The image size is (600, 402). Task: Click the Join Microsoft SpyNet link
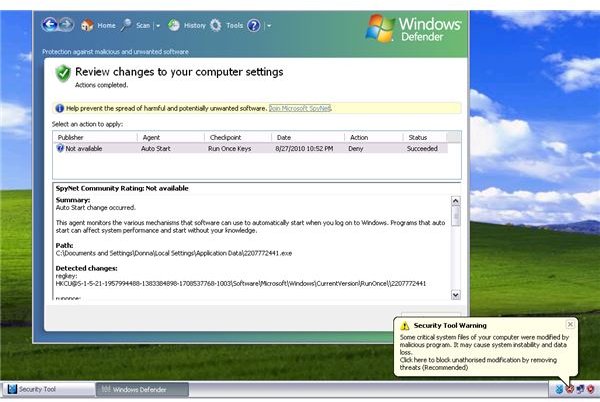click(300, 108)
